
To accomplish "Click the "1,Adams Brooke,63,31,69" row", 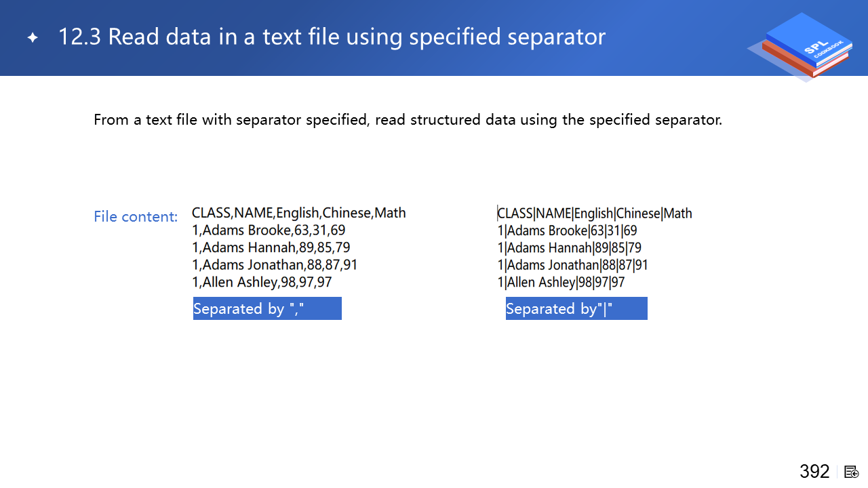I will [269, 230].
